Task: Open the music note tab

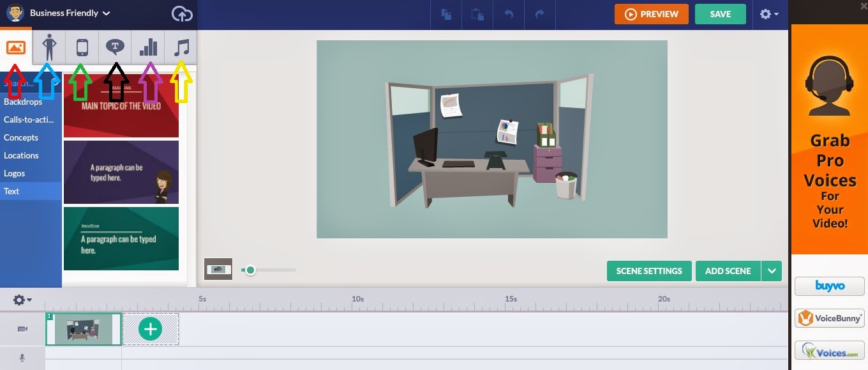Action: pyautogui.click(x=181, y=47)
